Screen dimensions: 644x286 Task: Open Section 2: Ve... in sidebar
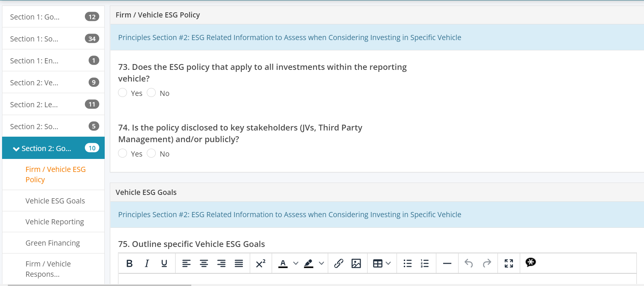53,83
